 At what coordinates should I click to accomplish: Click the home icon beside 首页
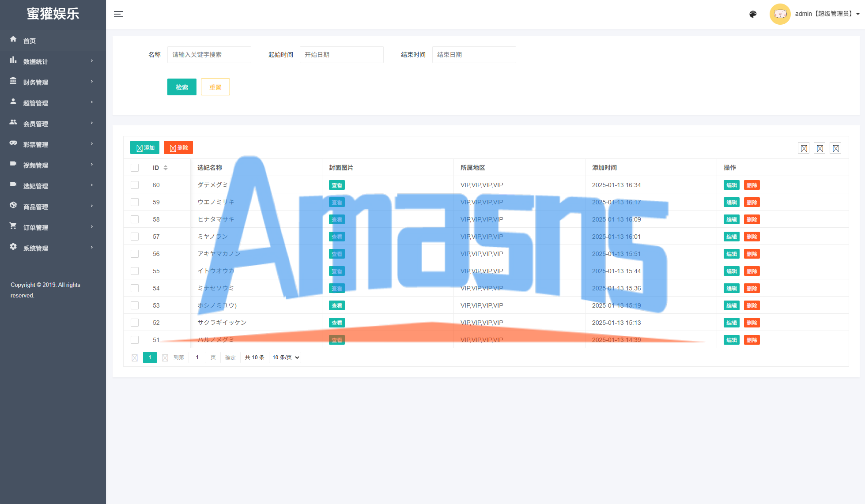(x=13, y=39)
